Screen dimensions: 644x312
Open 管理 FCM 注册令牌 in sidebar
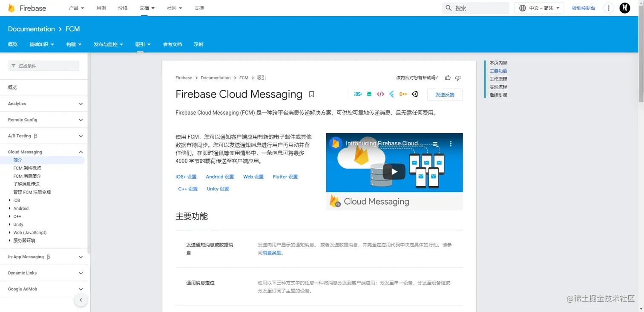click(x=32, y=192)
